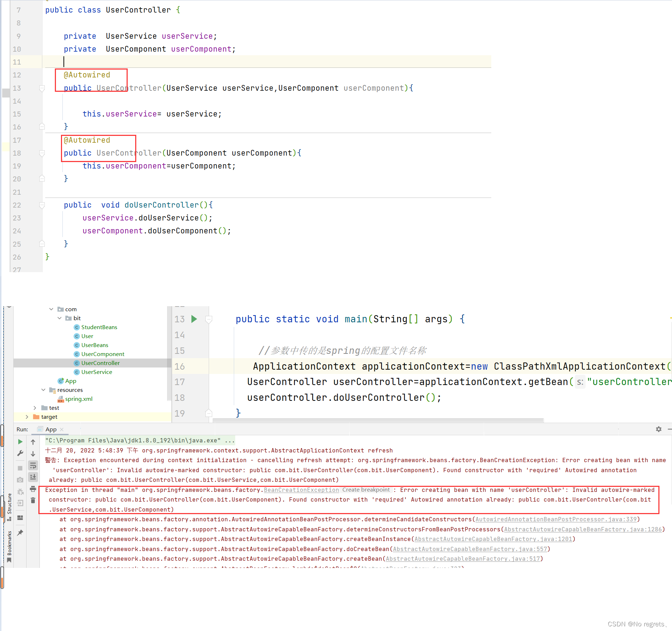Toggle the Soft-Wrap icon in console
Screen dimensions: 672x631
(x=33, y=465)
